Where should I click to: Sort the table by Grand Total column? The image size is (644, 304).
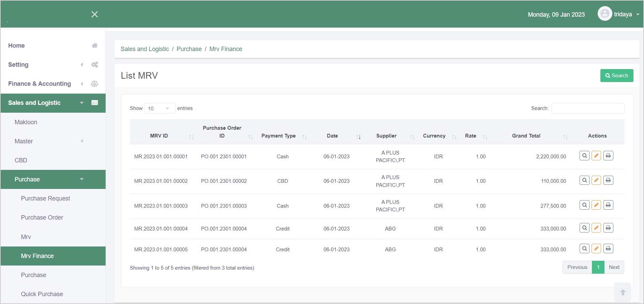coord(526,136)
